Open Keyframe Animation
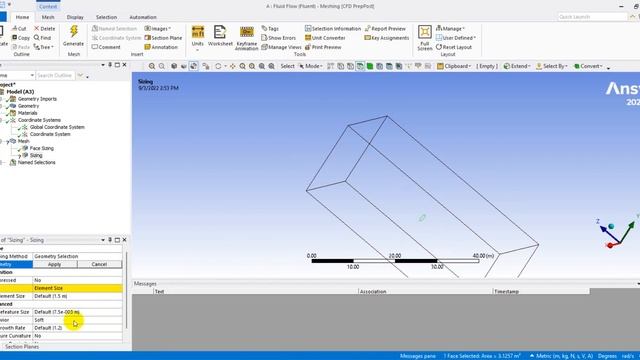Image resolution: width=640 pixels, height=360 pixels. 247,38
